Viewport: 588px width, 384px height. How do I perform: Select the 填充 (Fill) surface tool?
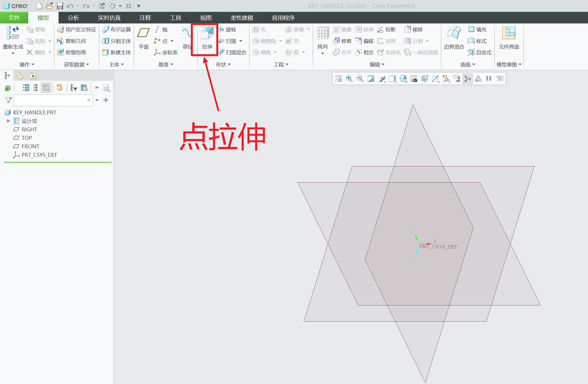pos(479,29)
